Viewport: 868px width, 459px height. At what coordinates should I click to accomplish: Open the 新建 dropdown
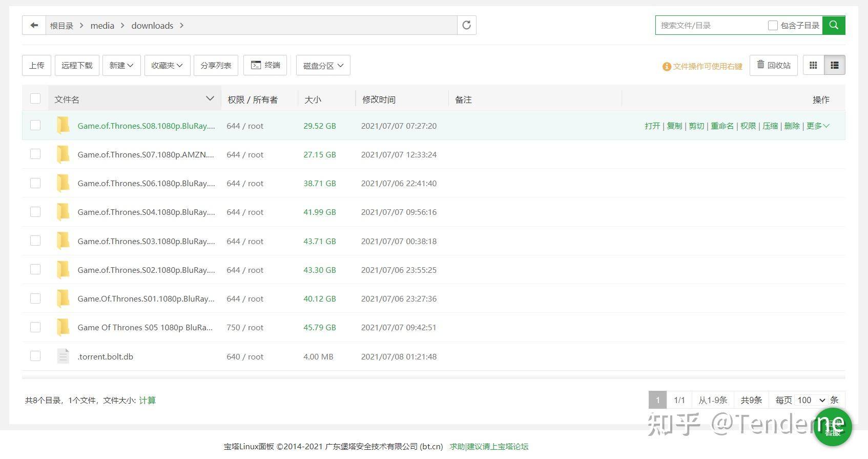click(x=121, y=65)
